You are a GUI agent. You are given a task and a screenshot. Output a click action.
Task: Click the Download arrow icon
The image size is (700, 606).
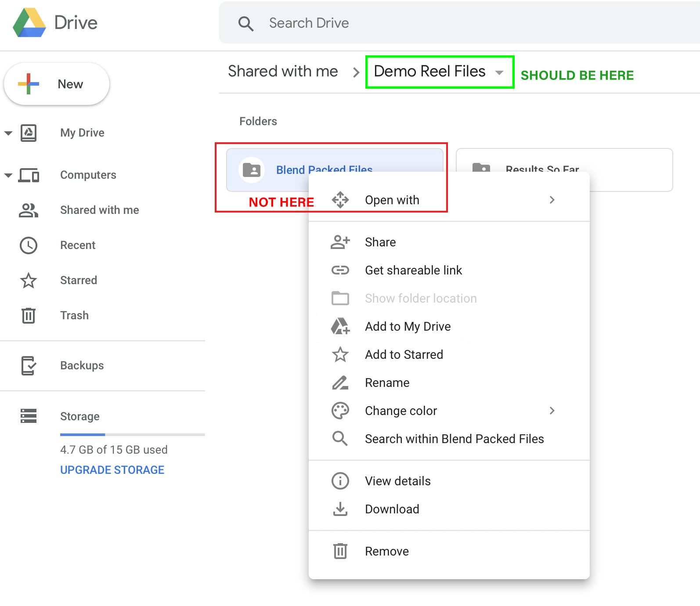click(340, 509)
